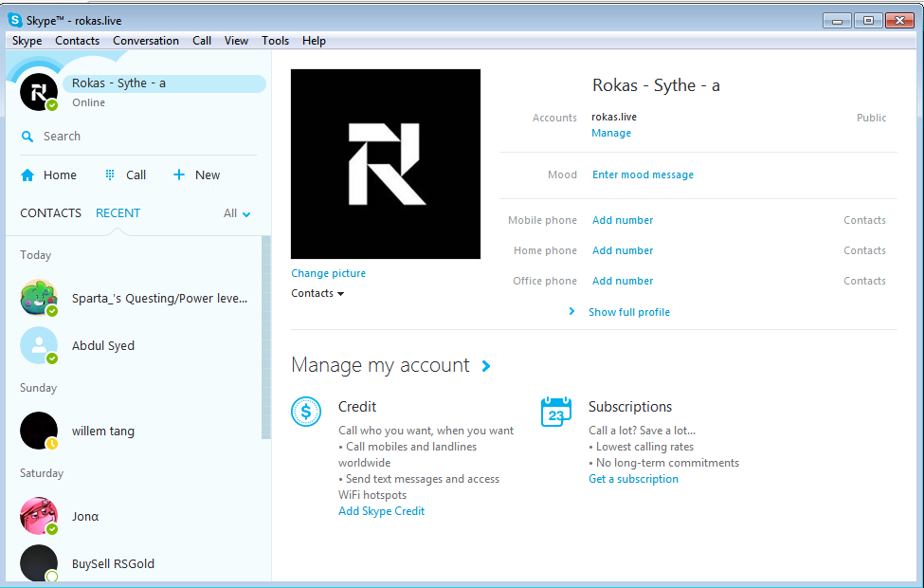Open the Jonα contact avatar
Screen dimensions: 924x588
point(38,516)
